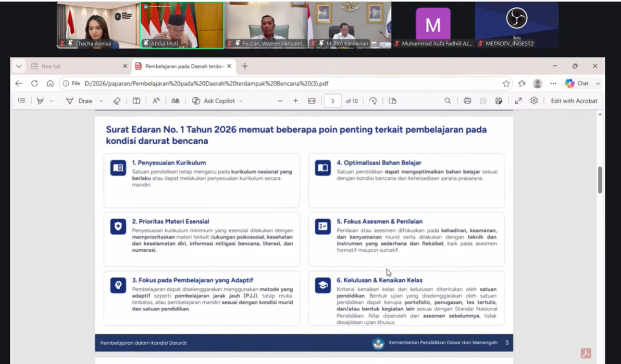Toggle Fit to width view
Viewport: 621px width, 364px height.
coord(312,101)
